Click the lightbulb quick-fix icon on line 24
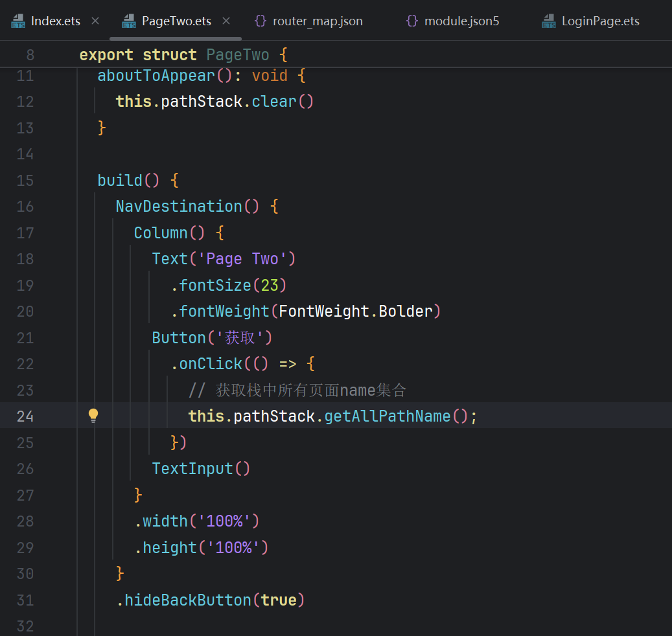 [93, 416]
